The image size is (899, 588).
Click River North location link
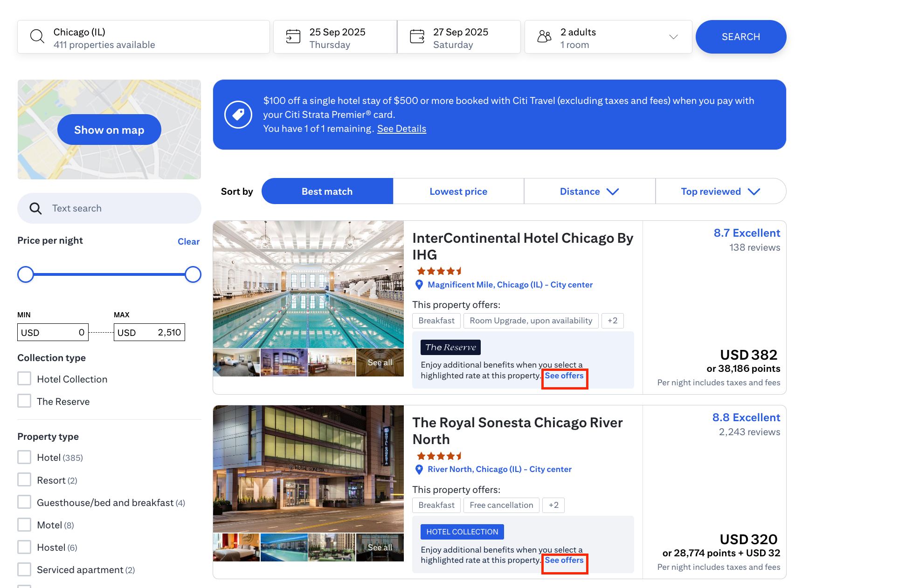499,469
